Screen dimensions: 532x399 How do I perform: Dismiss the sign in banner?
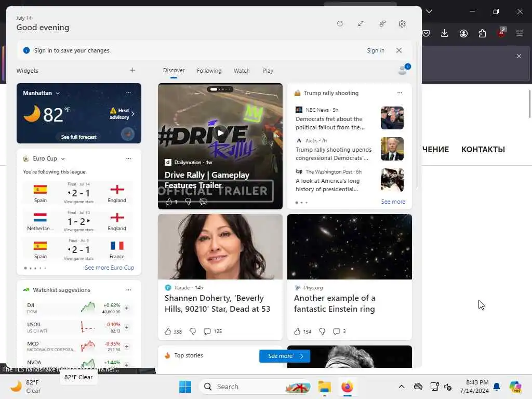(x=399, y=50)
